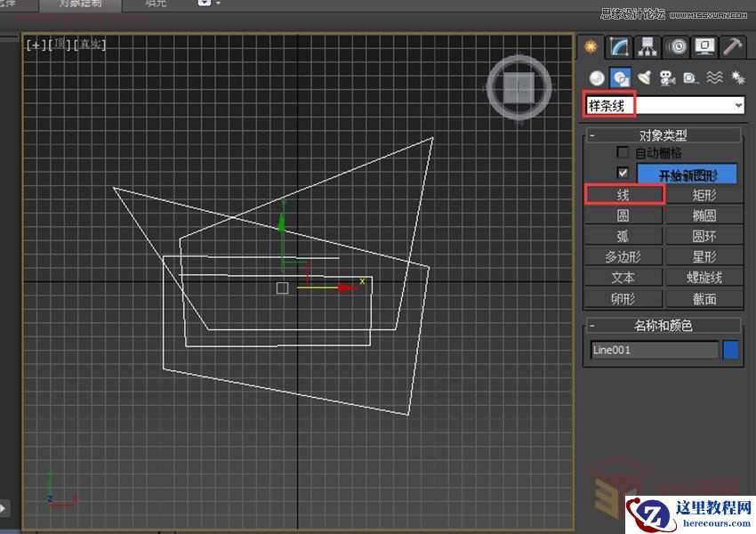This screenshot has width=756, height=534.
Task: Toggle off the highlighted Shapes category button
Action: (x=620, y=77)
